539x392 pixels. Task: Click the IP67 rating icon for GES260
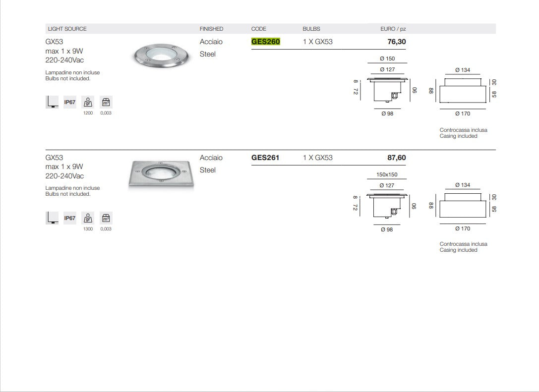[69, 103]
